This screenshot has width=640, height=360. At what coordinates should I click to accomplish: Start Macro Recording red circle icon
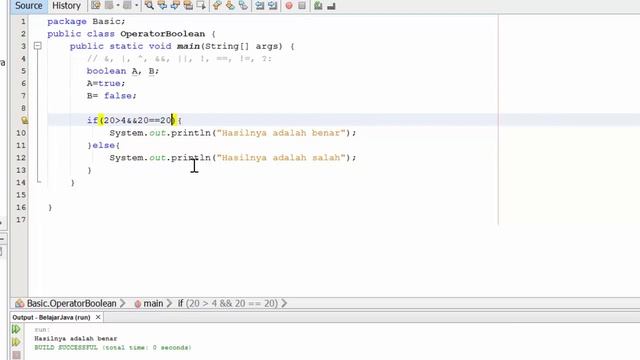(x=289, y=5)
